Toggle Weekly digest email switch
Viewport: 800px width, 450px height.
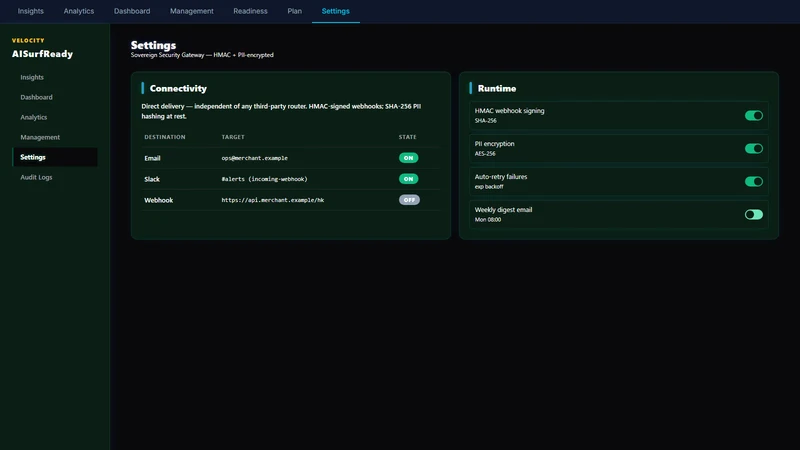754,215
